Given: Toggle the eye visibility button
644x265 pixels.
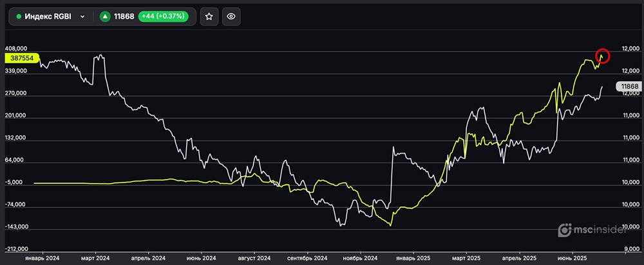Looking at the screenshot, I should (232, 17).
